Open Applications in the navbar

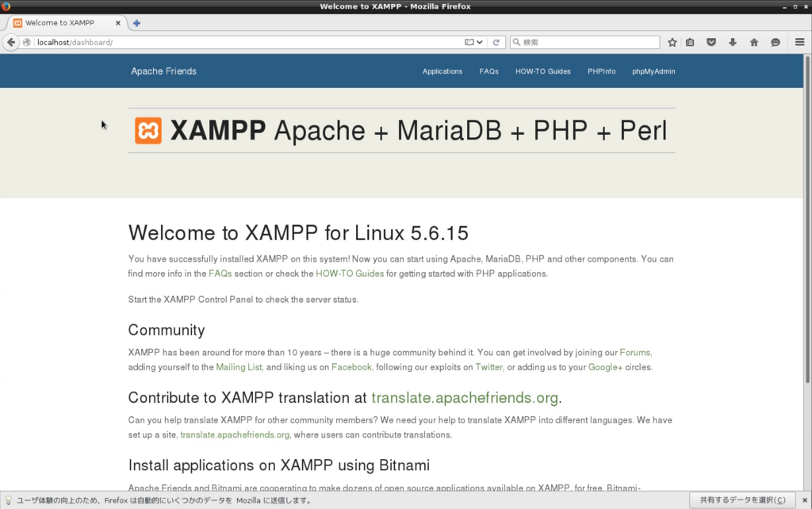442,71
